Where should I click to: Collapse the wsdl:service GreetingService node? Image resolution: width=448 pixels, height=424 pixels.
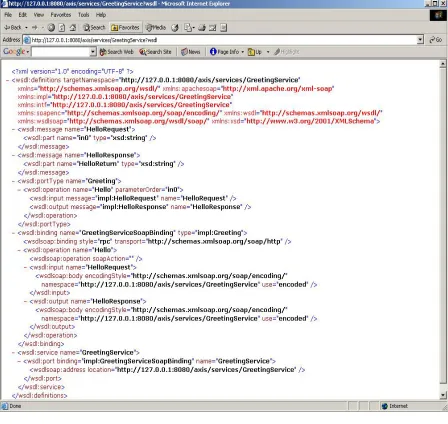tap(13, 352)
